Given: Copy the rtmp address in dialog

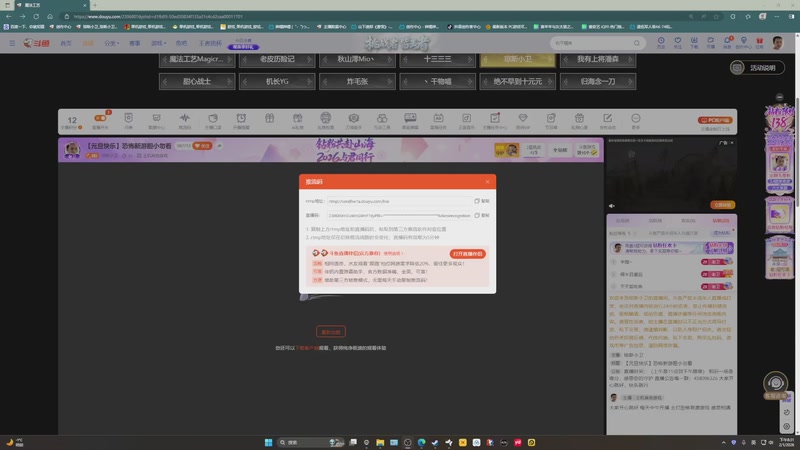Looking at the screenshot, I should [x=482, y=201].
